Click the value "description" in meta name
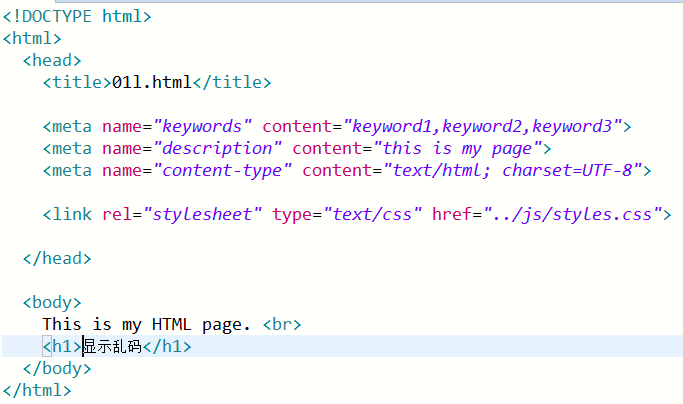 [x=217, y=149]
